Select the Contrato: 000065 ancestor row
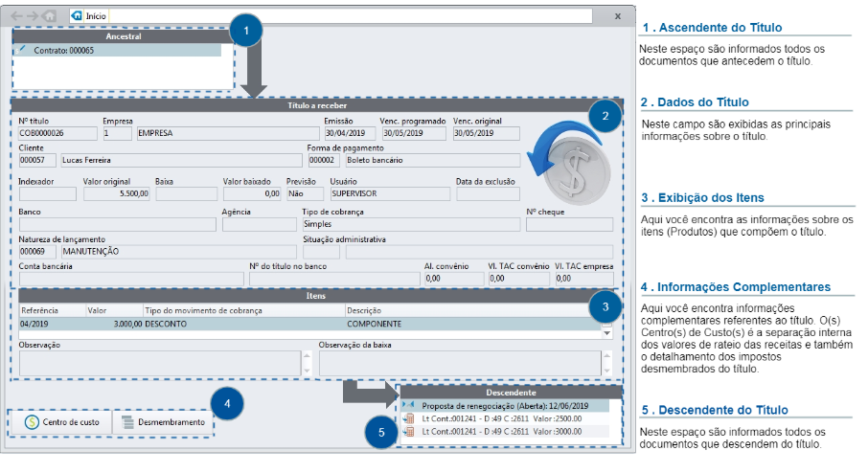Screen dimensions: 868x473 pyautogui.click(x=117, y=51)
